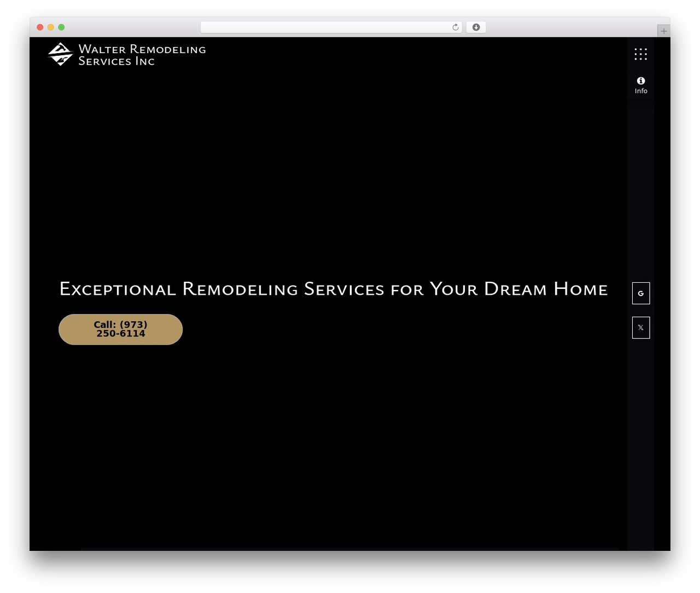This screenshot has height=593, width=700.
Task: Reload the page with refresh icon
Action: pos(455,27)
